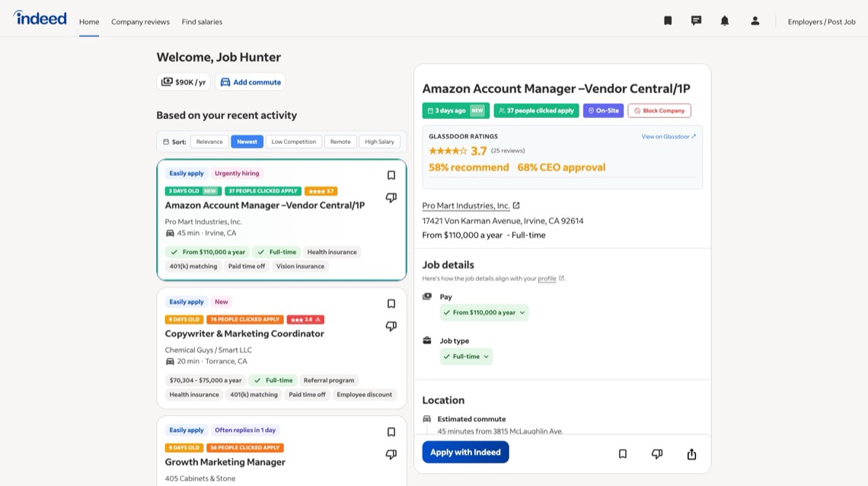Enable the Remote sort filter
This screenshot has width=868, height=486.
(x=340, y=141)
